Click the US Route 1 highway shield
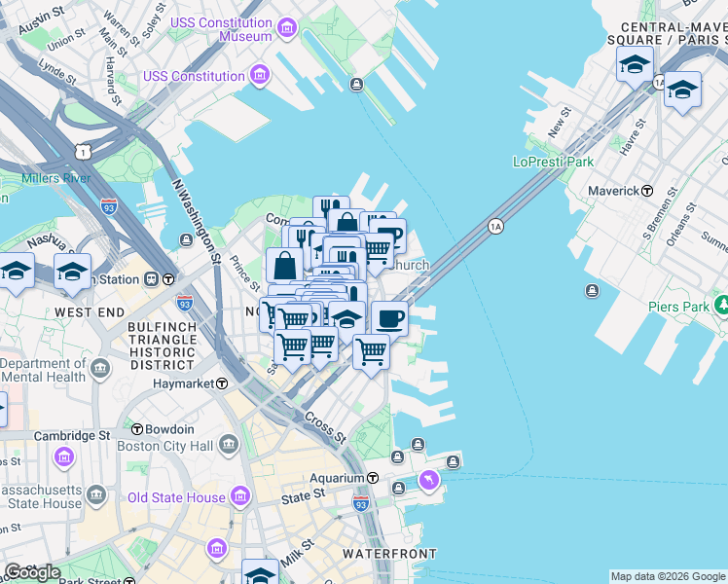This screenshot has height=584, width=728. pos(83,152)
